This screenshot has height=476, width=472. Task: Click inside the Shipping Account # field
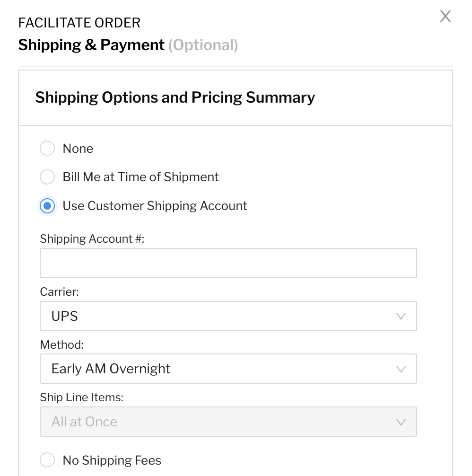(x=228, y=263)
